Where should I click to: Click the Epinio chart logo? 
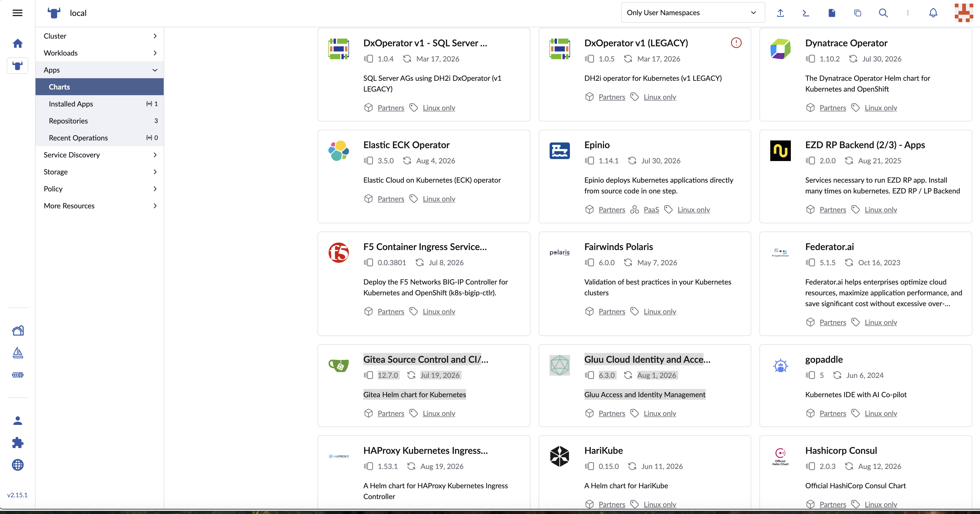pyautogui.click(x=560, y=150)
